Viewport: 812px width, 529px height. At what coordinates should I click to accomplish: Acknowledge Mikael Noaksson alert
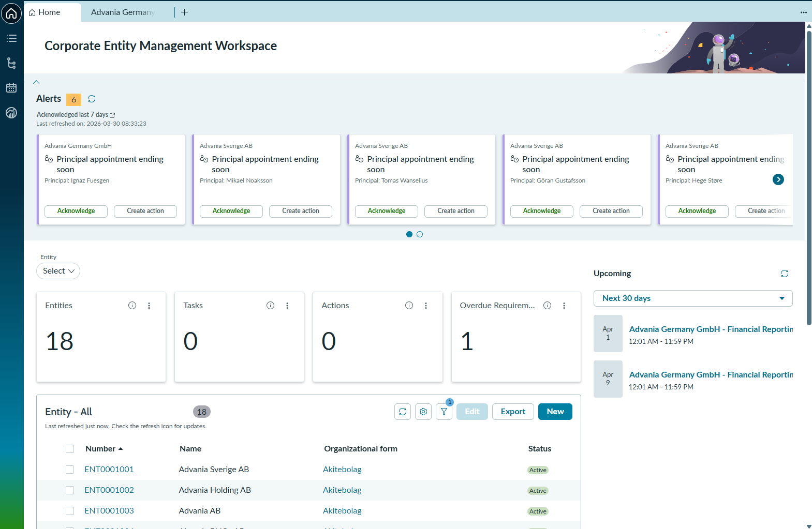click(231, 211)
